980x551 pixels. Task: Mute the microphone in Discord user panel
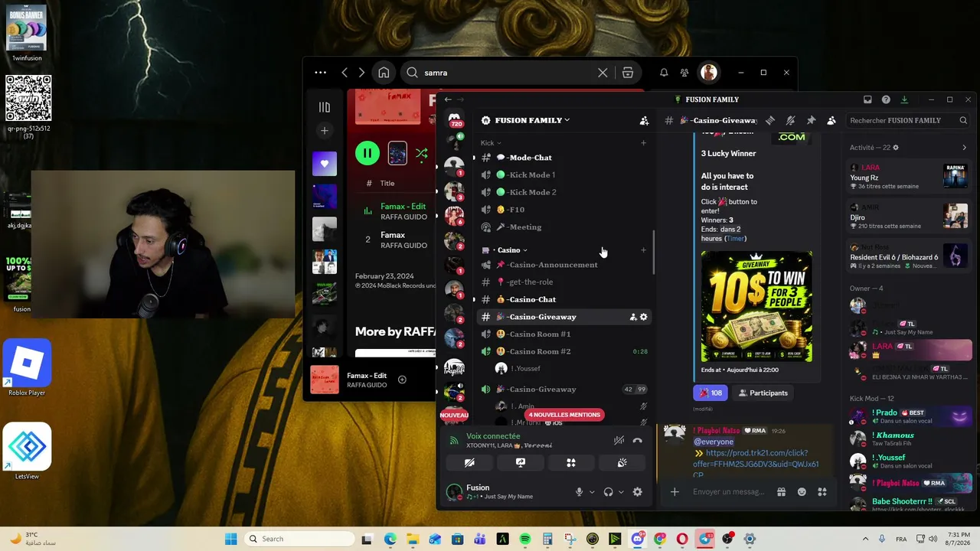click(579, 492)
